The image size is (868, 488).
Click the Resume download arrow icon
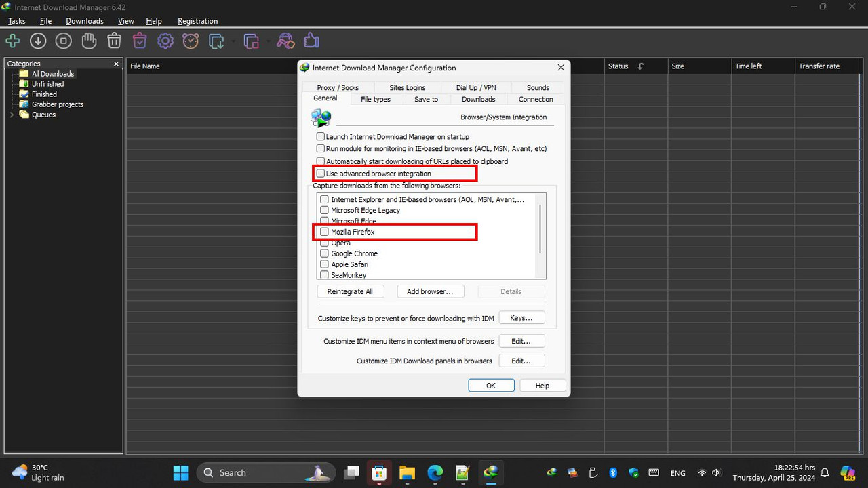(38, 41)
